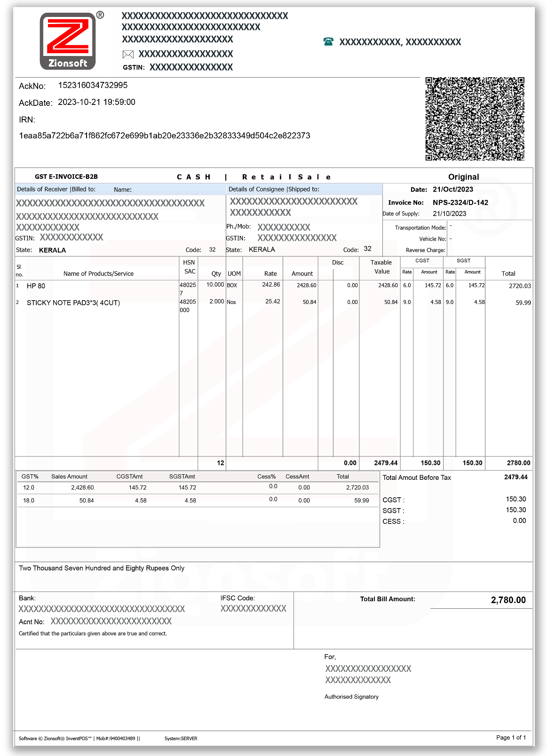Screen dimensions: 548x756
Task: Click the "Retail Sale" heading text
Action: point(286,177)
